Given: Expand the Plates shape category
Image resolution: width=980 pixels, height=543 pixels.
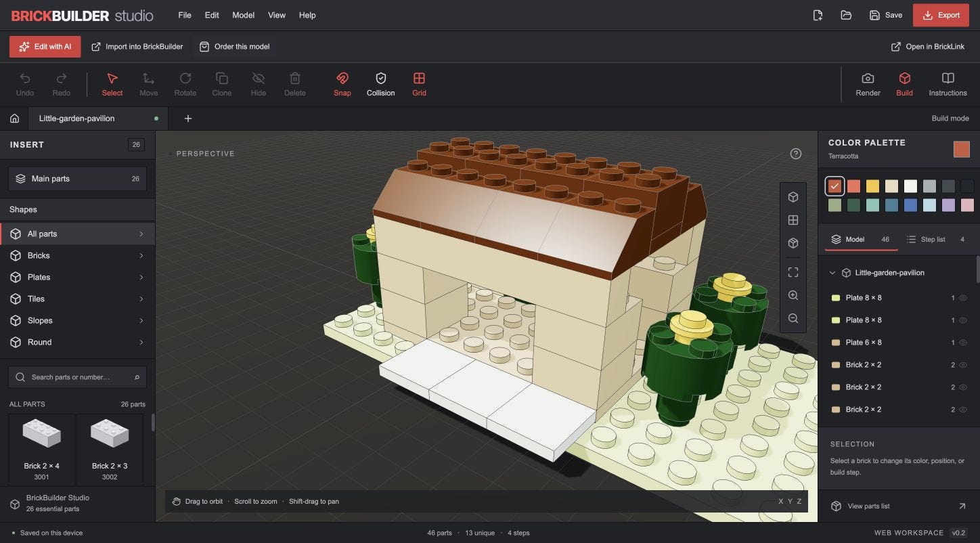Looking at the screenshot, I should pyautogui.click(x=78, y=277).
